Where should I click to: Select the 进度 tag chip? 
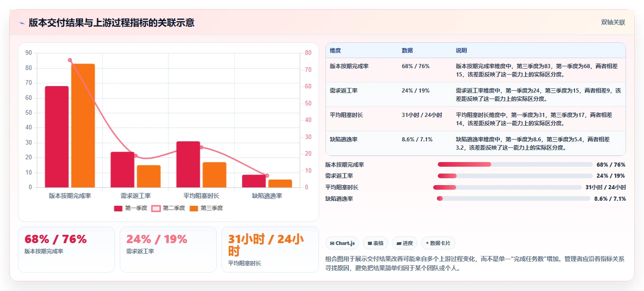pyautogui.click(x=405, y=243)
